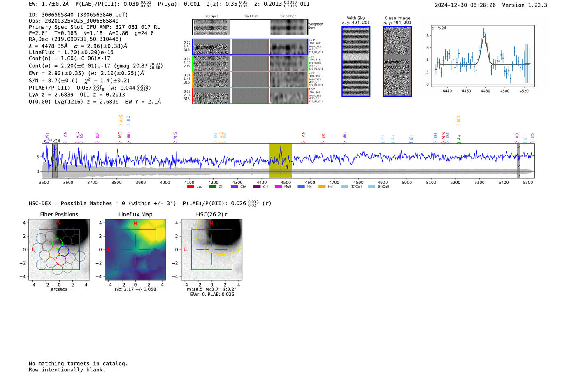The width and height of the screenshot is (576, 392).
Task: Select the Row intentionally blank text
Action: pyautogui.click(x=67, y=370)
